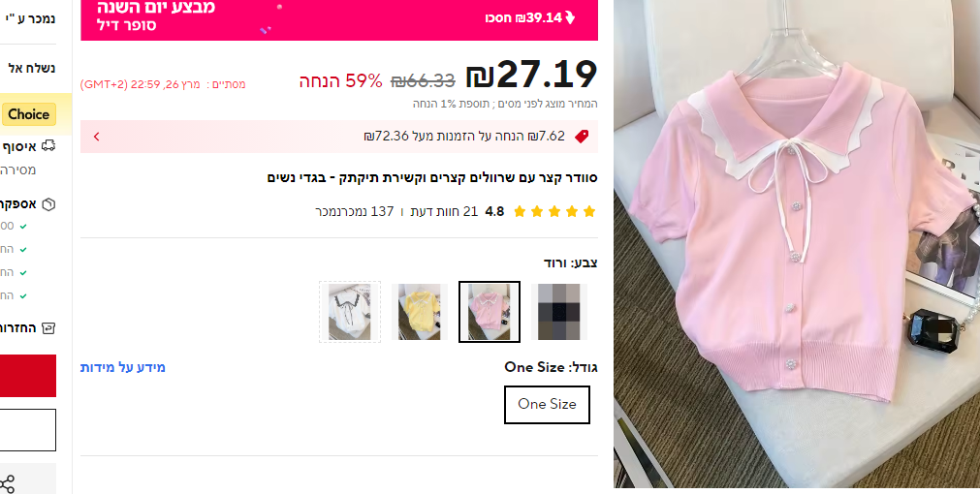This screenshot has height=494, width=980.
Task: Click the package box shipping icon
Action: 48,204
